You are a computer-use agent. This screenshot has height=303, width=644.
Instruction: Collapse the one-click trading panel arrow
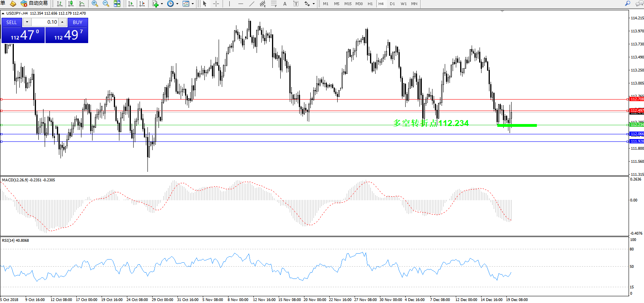(x=3, y=13)
